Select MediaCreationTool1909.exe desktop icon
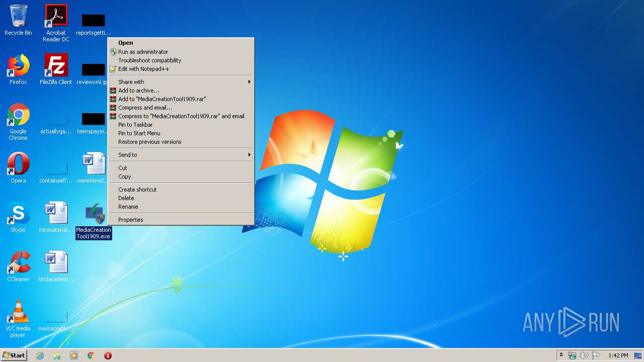The height and width of the screenshot is (362, 644). [94, 221]
